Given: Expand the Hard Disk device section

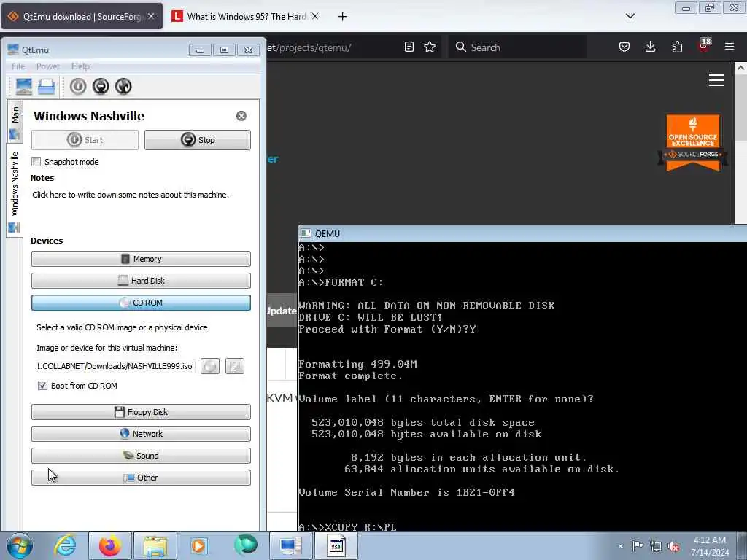Looking at the screenshot, I should 141,281.
